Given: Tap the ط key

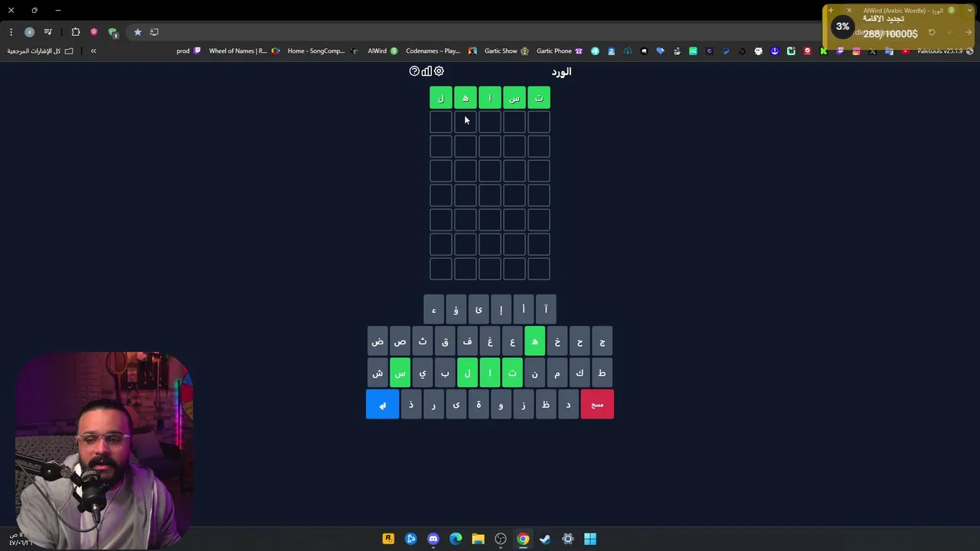Looking at the screenshot, I should [x=602, y=373].
